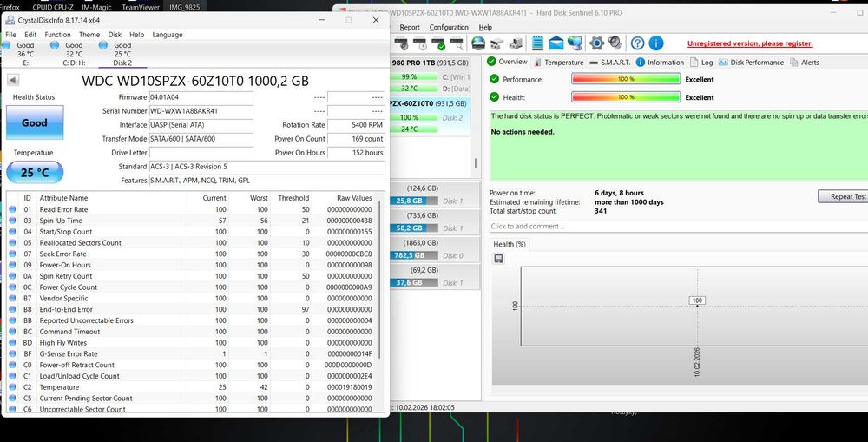Viewport: 868px width, 442px height.
Task: Open the Function menu in CrystalDiskInfo
Action: (x=57, y=35)
